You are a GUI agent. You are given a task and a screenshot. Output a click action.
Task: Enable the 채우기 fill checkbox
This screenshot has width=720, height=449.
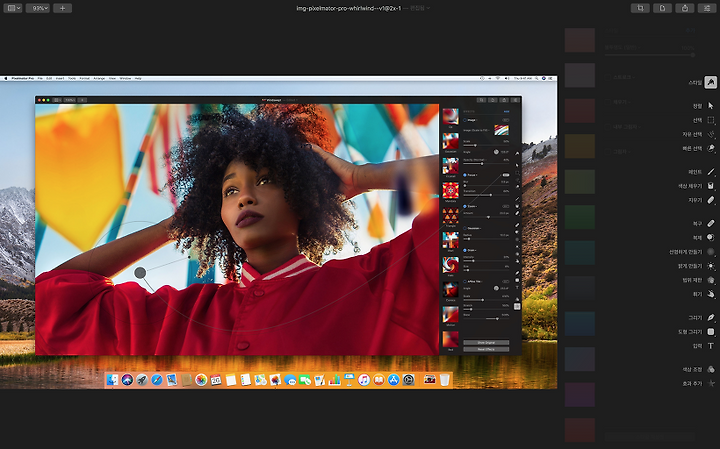tap(608, 102)
